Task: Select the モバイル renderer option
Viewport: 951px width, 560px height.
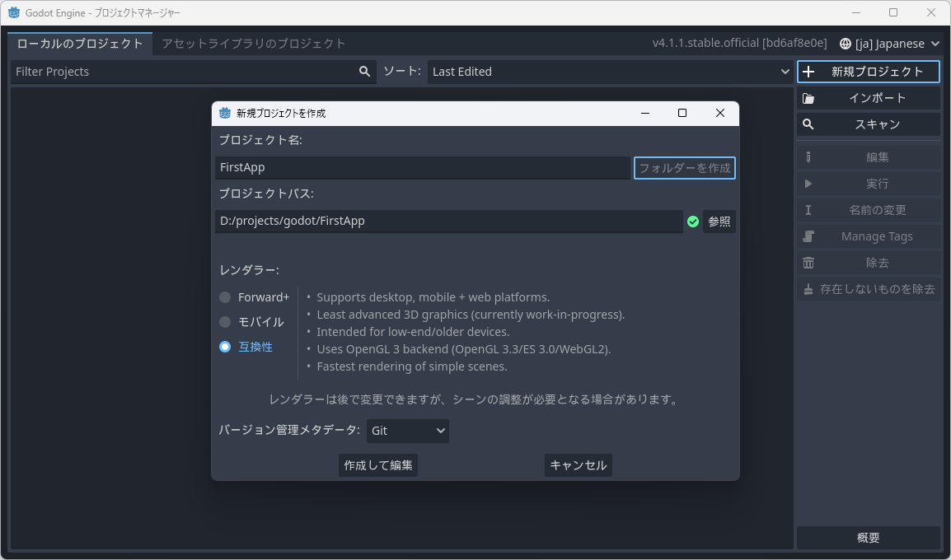Action: pyautogui.click(x=251, y=322)
